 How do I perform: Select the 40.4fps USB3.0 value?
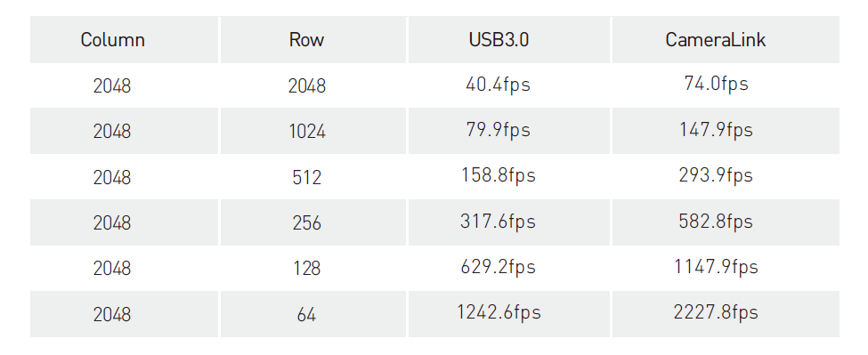[x=499, y=85]
